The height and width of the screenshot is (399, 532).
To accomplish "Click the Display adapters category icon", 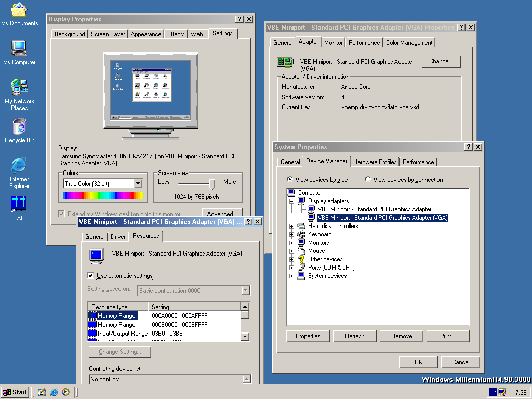I will pos(301,201).
